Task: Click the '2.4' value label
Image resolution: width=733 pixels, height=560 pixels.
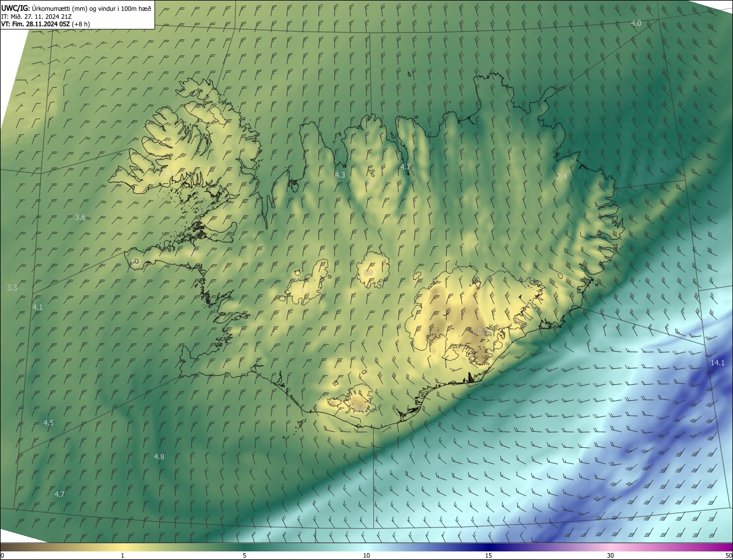Action: coord(562,177)
